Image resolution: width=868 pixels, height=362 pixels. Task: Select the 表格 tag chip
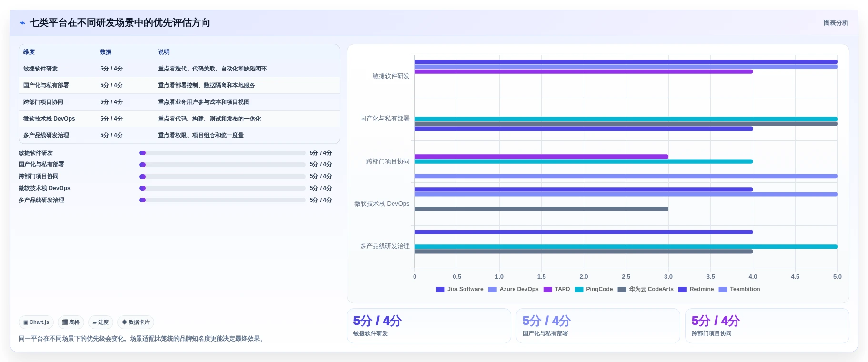point(71,322)
